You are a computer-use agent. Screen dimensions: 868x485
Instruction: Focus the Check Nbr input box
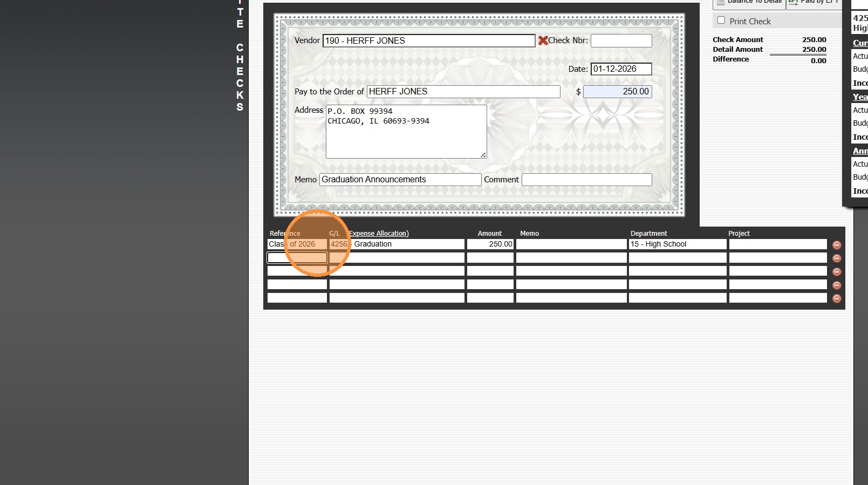(621, 40)
